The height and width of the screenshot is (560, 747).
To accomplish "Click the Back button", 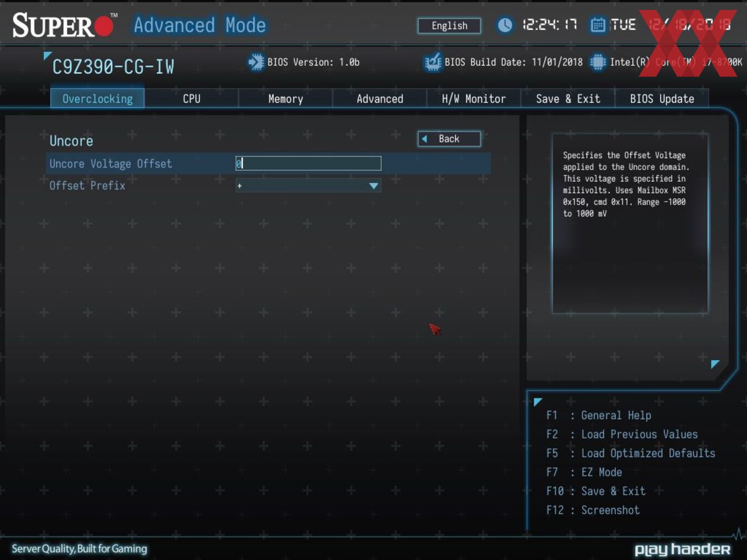I will pyautogui.click(x=449, y=139).
